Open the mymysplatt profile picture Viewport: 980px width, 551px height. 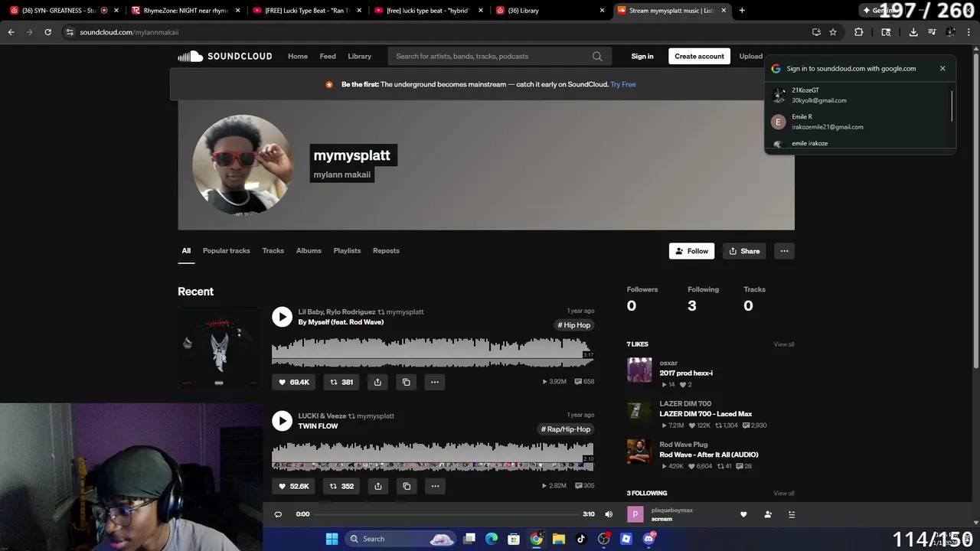click(x=242, y=165)
